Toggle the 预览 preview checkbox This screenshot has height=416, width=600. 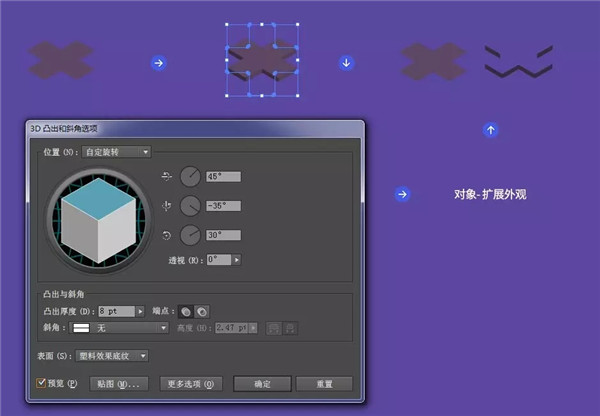[x=41, y=383]
